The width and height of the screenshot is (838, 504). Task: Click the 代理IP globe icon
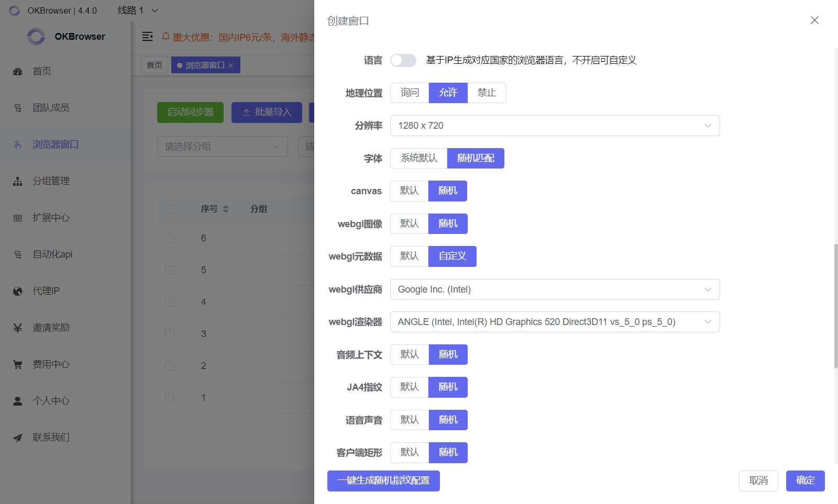tap(18, 292)
